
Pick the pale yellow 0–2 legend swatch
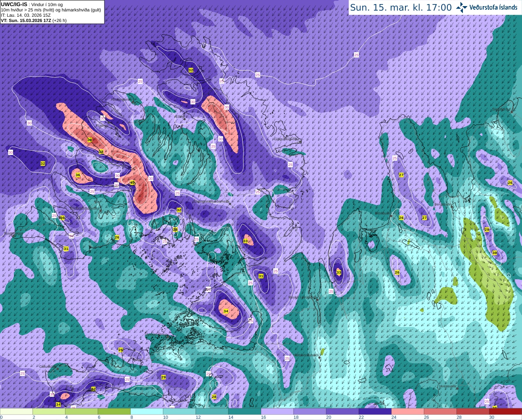point(16,411)
